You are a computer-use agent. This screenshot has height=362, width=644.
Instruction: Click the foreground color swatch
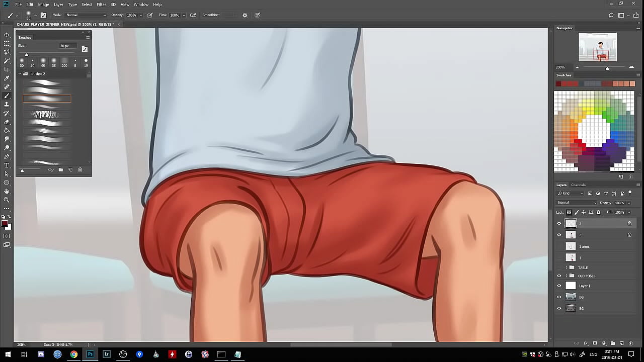point(5,223)
